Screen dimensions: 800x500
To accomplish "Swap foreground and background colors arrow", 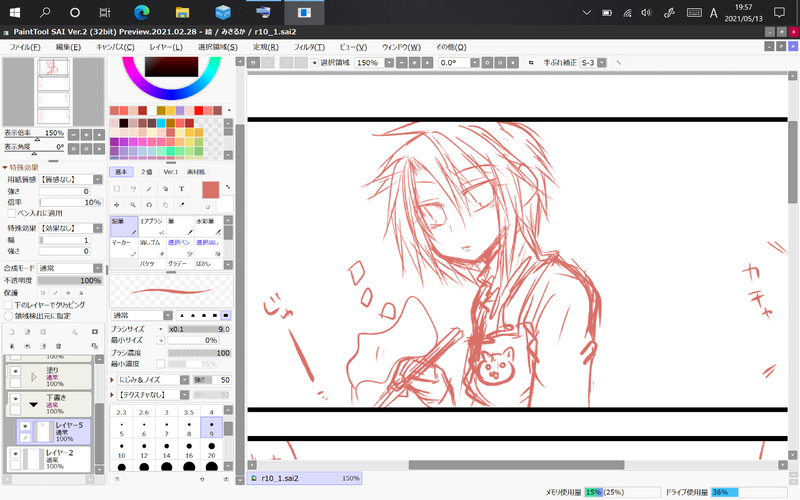I will (x=228, y=187).
